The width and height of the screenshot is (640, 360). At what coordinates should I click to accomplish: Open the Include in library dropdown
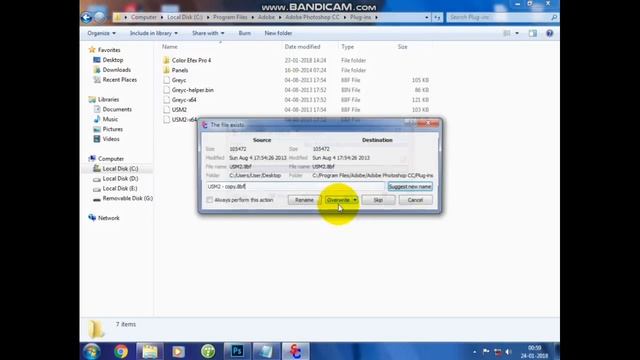click(153, 33)
